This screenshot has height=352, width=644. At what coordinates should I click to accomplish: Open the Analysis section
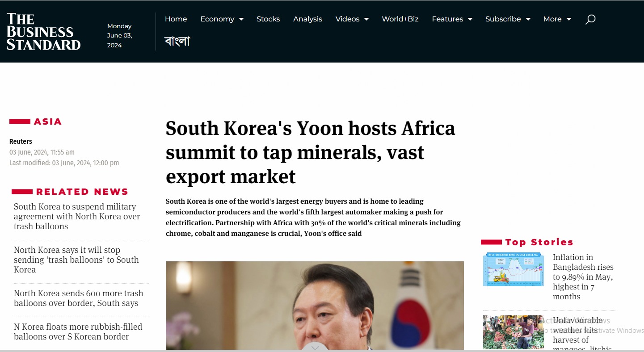pos(307,19)
